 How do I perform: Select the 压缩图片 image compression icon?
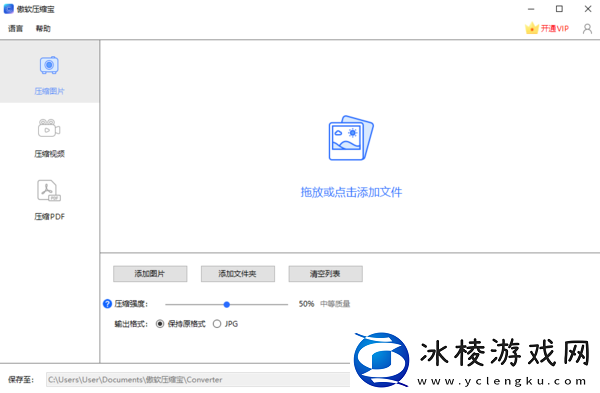tap(49, 65)
